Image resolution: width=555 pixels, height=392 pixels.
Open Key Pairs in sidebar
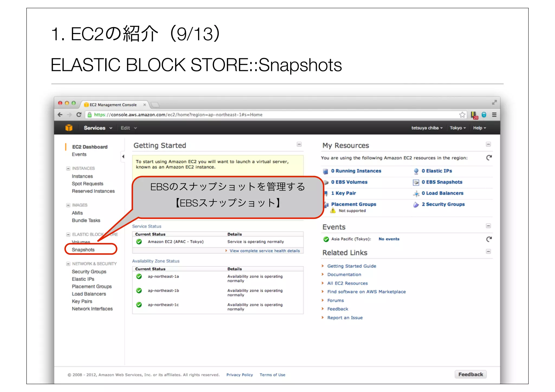click(x=82, y=301)
